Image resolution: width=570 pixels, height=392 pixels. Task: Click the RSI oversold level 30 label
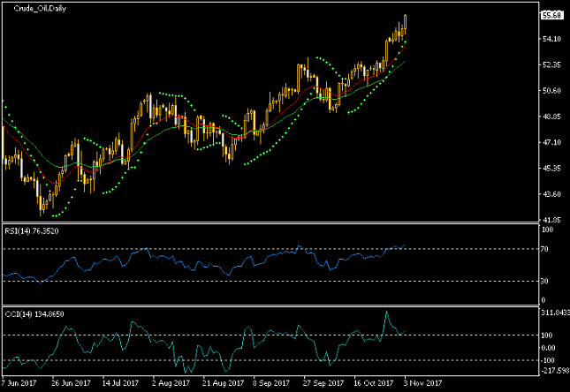point(544,281)
